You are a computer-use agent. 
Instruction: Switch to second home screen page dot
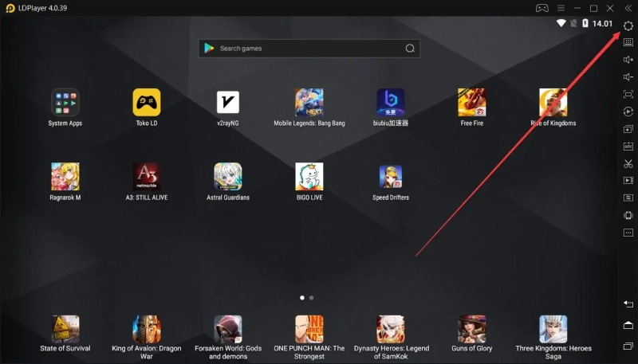(311, 298)
